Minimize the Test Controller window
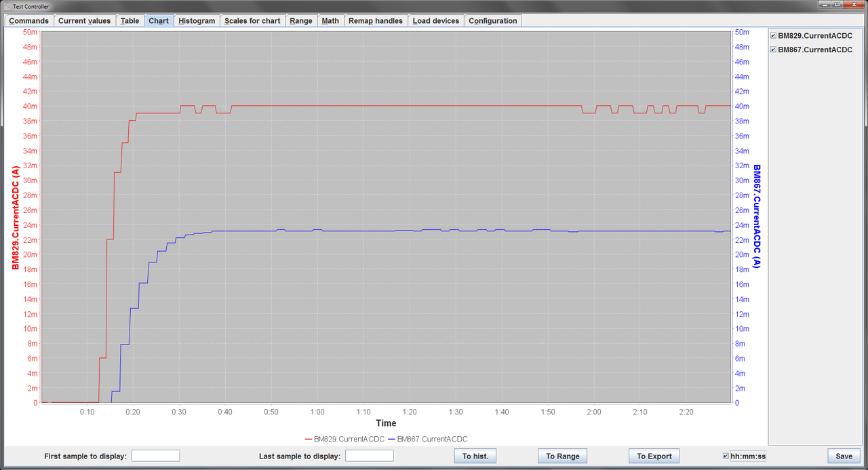The image size is (868, 470). 825,5
